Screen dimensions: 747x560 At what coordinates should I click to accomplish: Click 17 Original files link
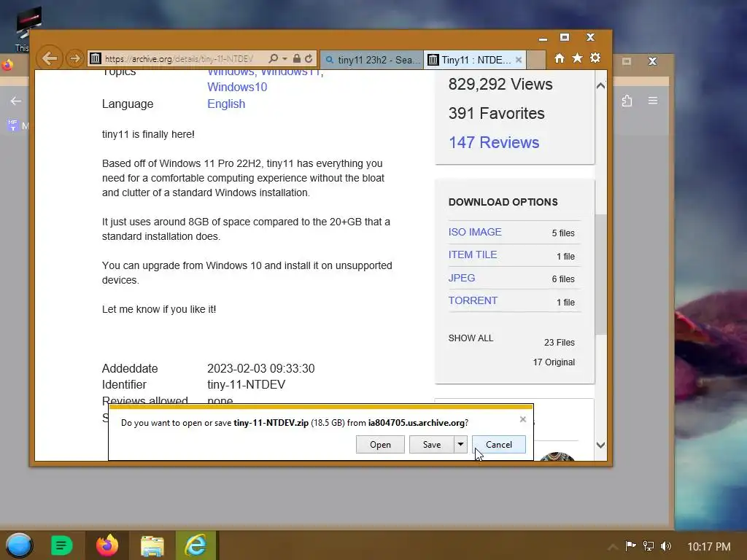(554, 362)
